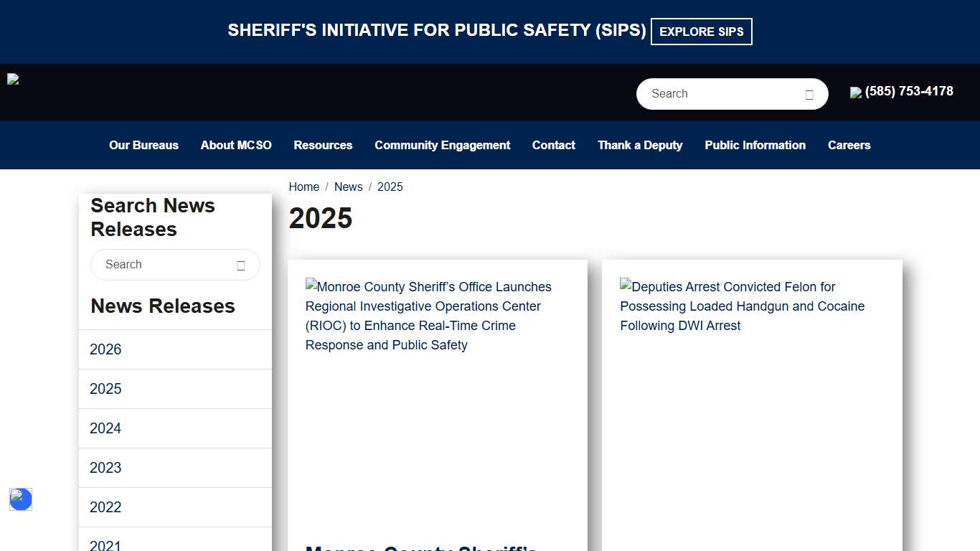Screen dimensions: 980x551
Task: Click the news releases search magnifier icon
Action: (x=240, y=265)
